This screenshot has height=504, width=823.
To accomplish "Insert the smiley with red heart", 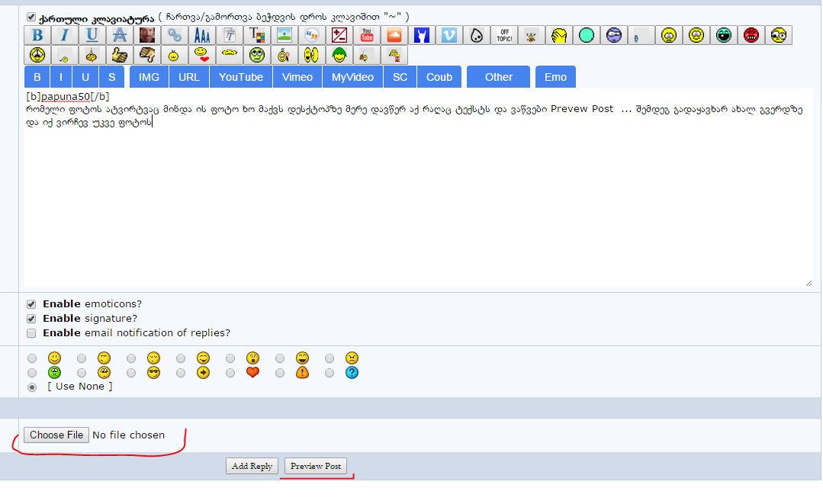I will click(x=202, y=55).
